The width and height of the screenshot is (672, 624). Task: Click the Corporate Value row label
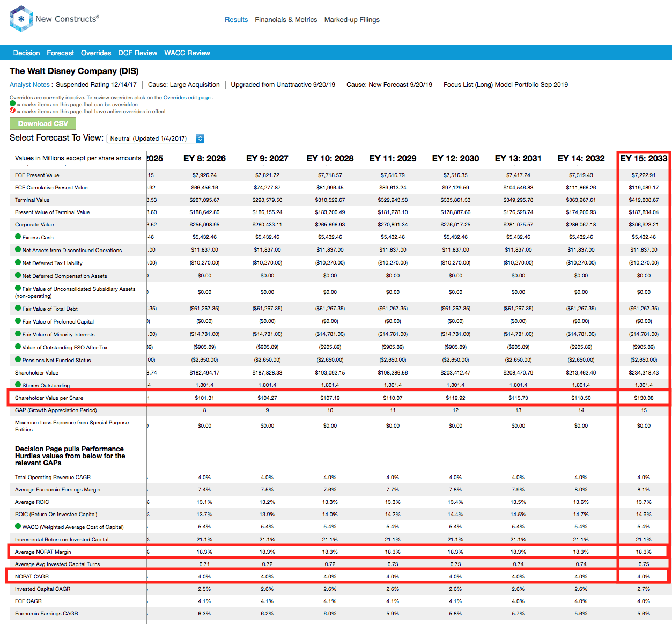pyautogui.click(x=34, y=224)
